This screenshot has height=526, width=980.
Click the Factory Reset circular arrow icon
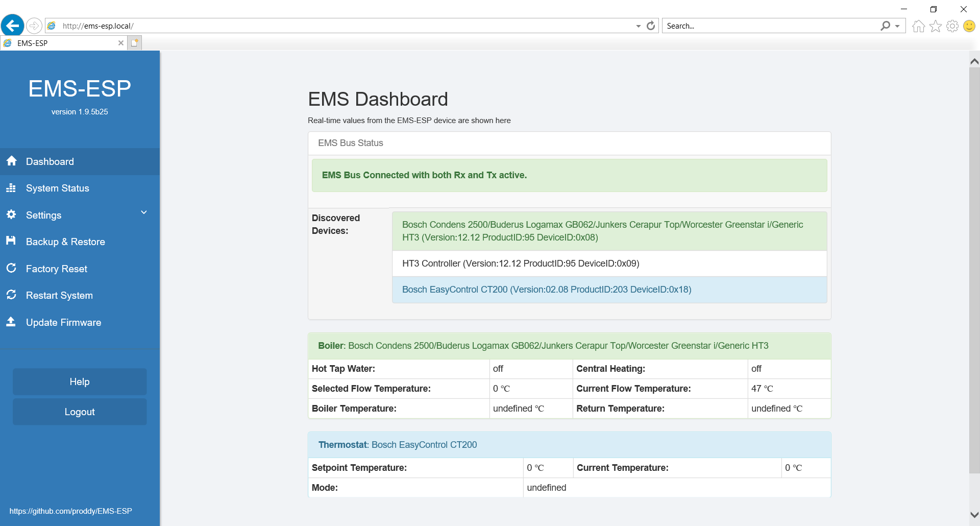11,268
